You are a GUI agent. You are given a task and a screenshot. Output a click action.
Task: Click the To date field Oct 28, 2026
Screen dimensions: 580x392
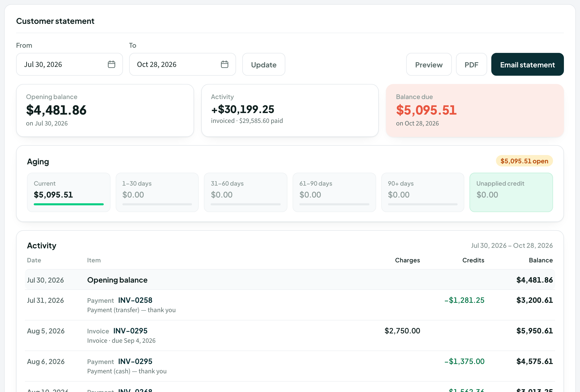[x=183, y=64]
